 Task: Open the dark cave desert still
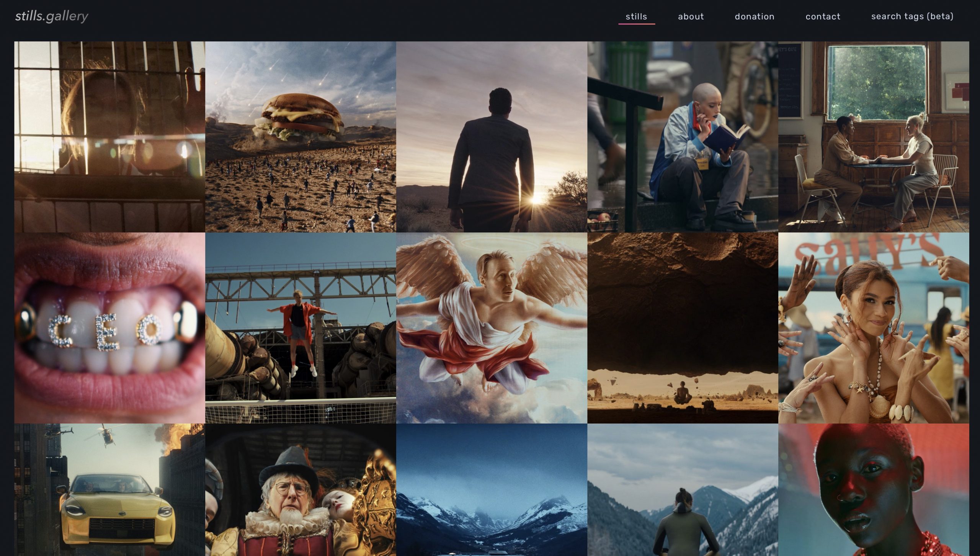(683, 328)
